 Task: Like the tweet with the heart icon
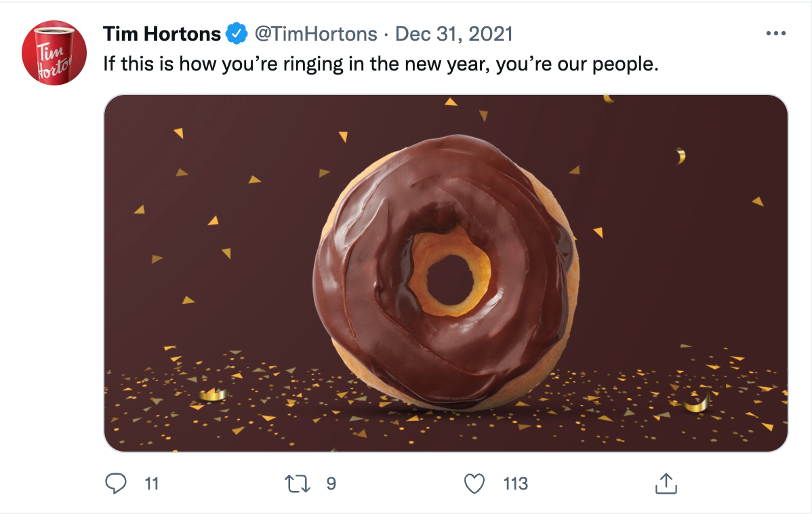point(474,483)
